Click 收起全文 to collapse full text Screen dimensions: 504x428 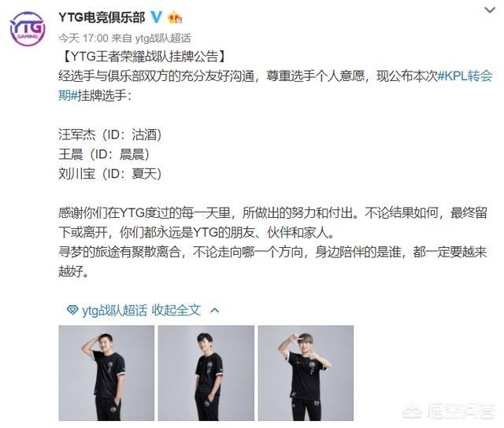click(x=176, y=310)
